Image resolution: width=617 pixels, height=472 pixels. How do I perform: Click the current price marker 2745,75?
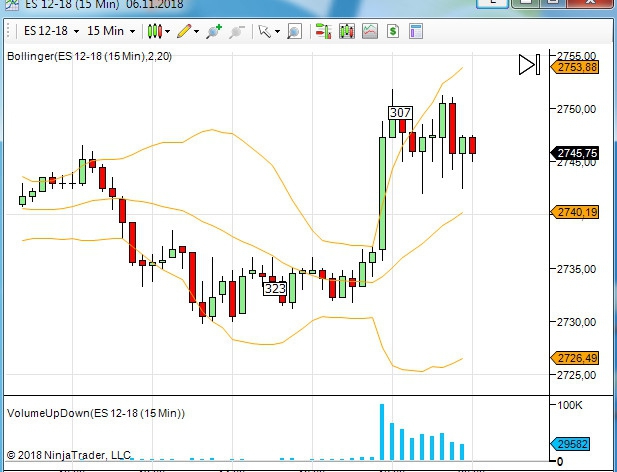click(x=575, y=153)
